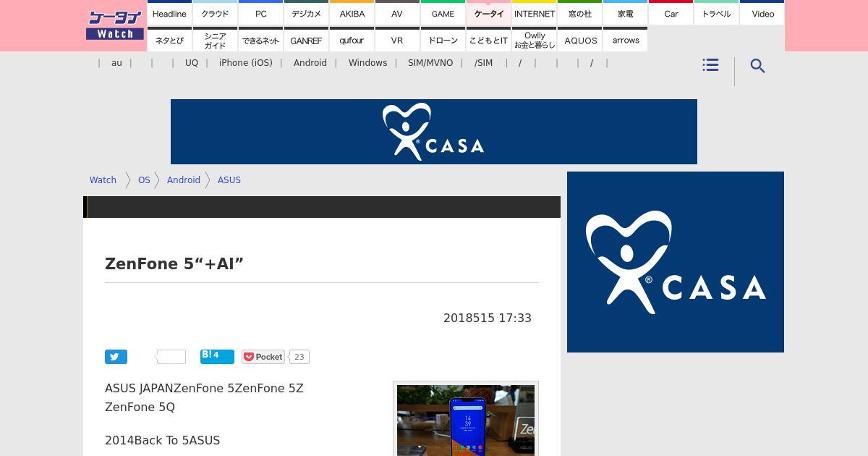Open the Ketai Watch site logo
The height and width of the screenshot is (456, 868).
[115, 25]
